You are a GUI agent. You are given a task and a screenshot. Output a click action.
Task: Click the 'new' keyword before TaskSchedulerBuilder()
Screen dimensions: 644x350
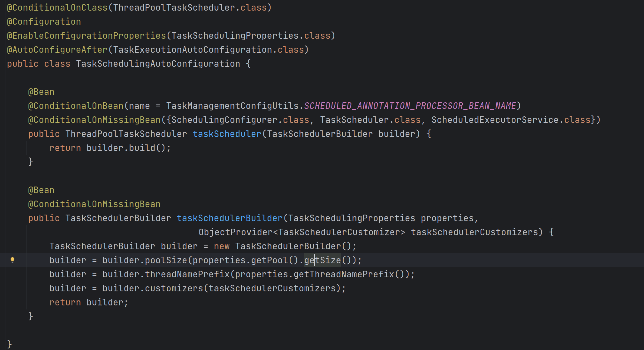pyautogui.click(x=222, y=246)
